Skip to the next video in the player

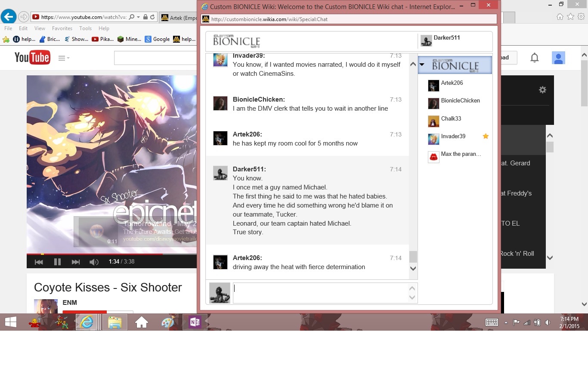pos(76,262)
